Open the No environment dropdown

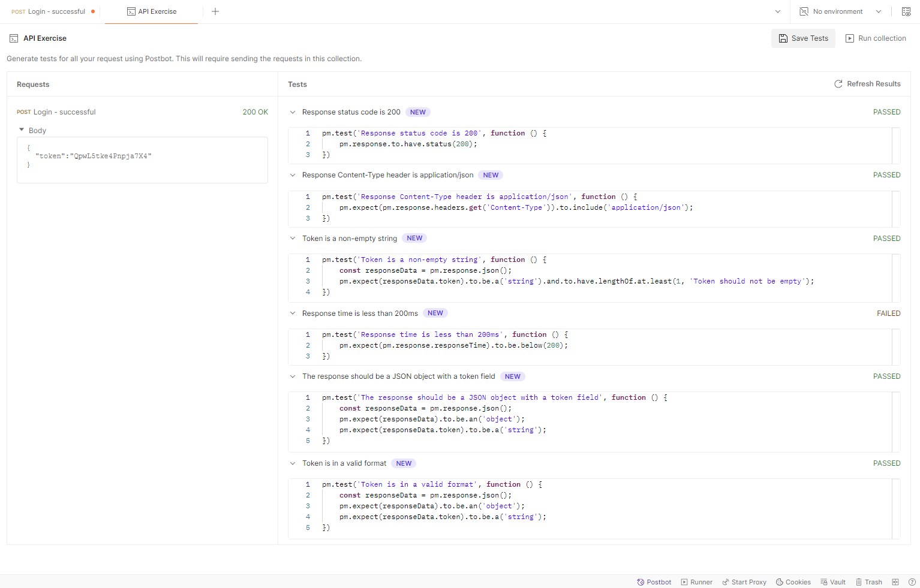click(840, 11)
